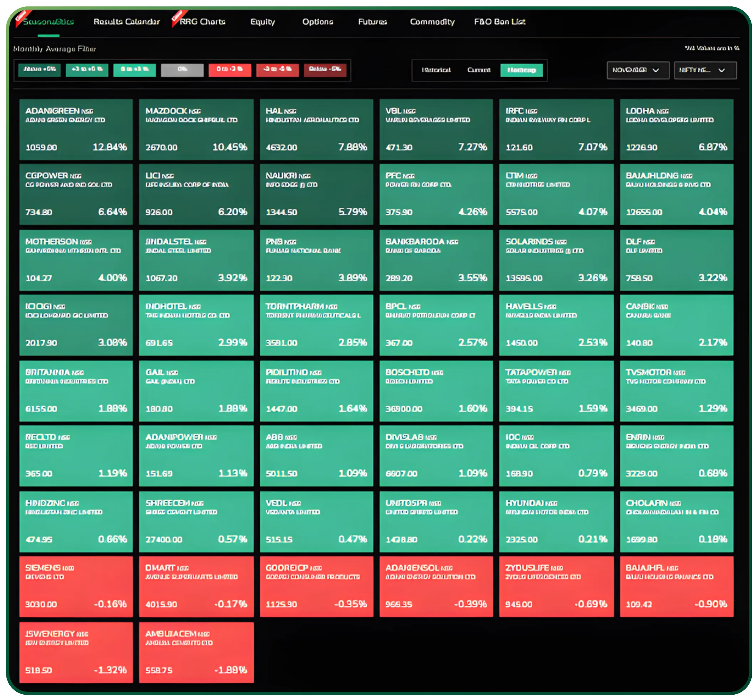The image size is (755, 700).
Task: Open the NIFTY index selector dropdown
Action: [705, 70]
